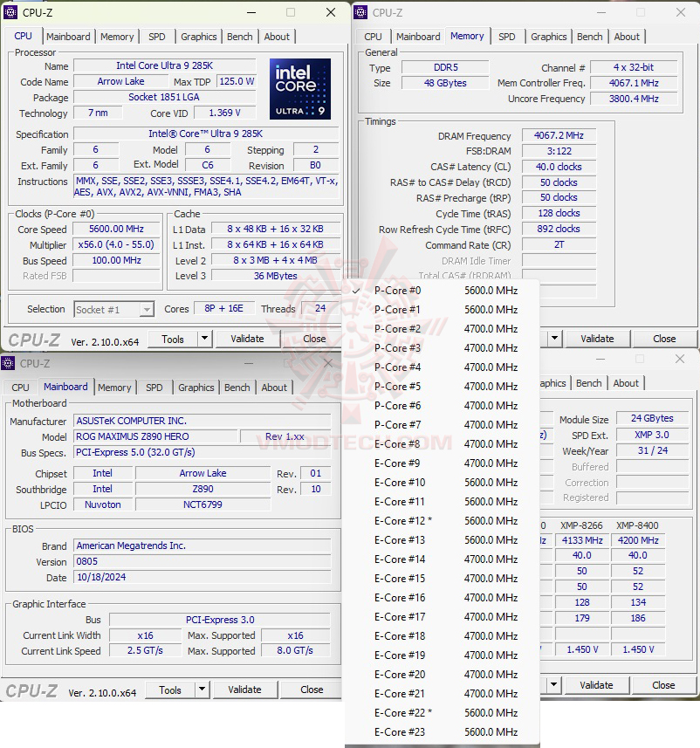Select E-Core #12 * in the core list
This screenshot has height=748, width=700.
click(x=443, y=521)
